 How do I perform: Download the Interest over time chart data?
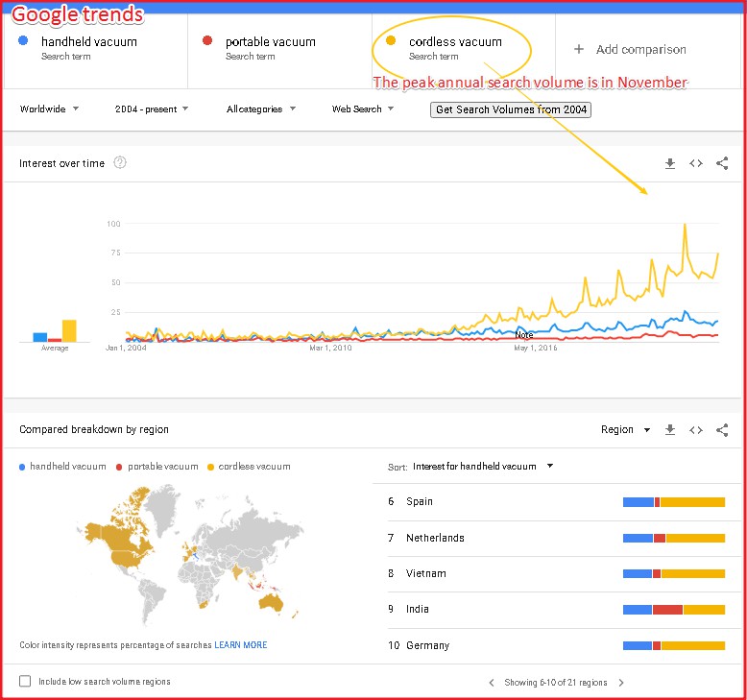click(670, 163)
